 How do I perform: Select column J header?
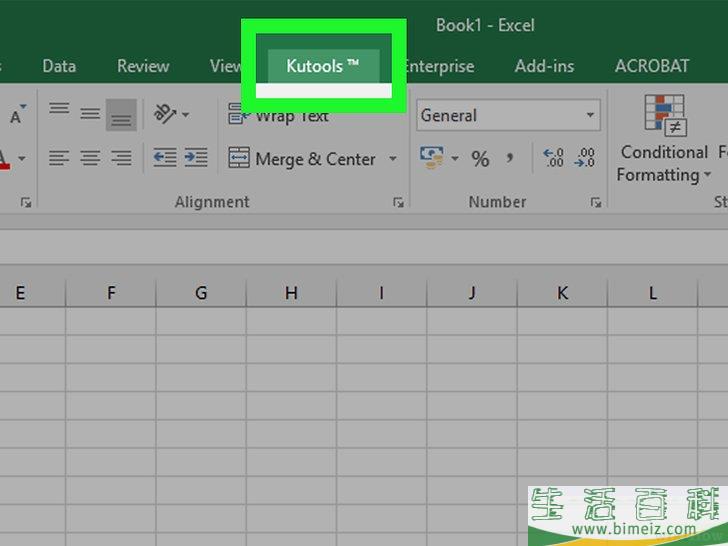(x=472, y=293)
